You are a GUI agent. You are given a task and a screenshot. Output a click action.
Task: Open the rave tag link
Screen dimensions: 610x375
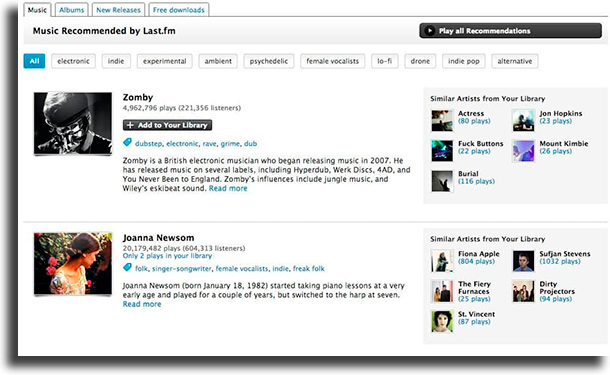point(209,144)
